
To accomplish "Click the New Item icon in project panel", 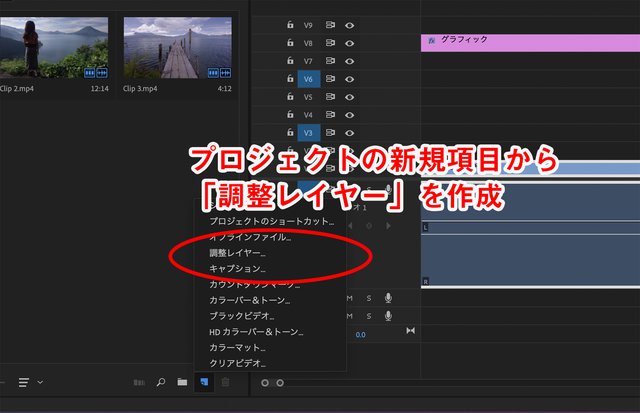I will pyautogui.click(x=205, y=382).
